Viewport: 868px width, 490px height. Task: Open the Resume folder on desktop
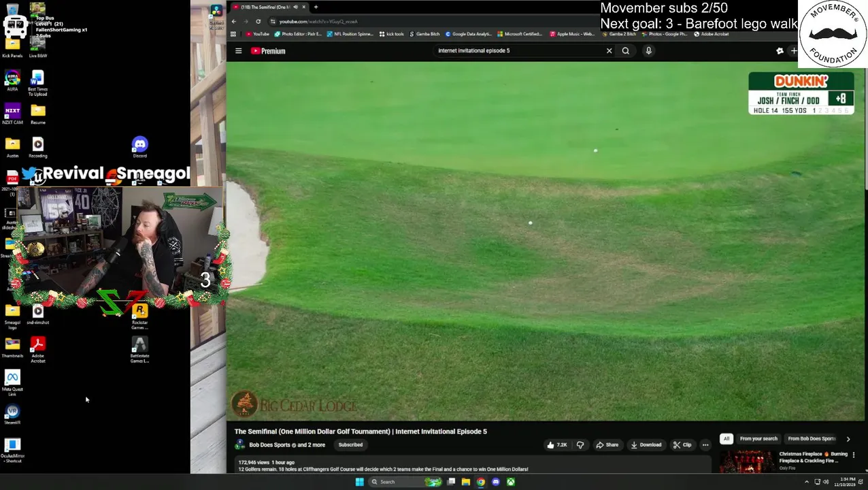coord(37,114)
